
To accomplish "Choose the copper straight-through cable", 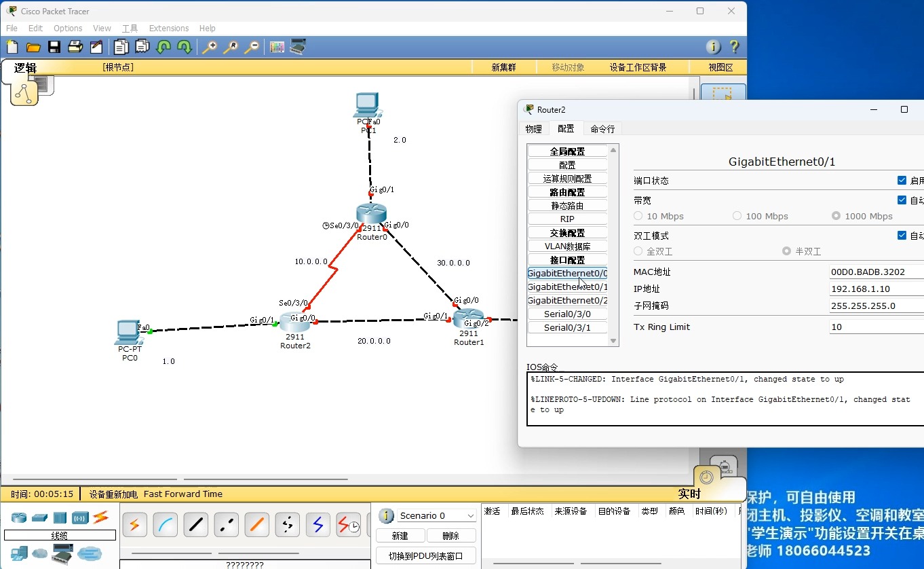I will (x=196, y=525).
